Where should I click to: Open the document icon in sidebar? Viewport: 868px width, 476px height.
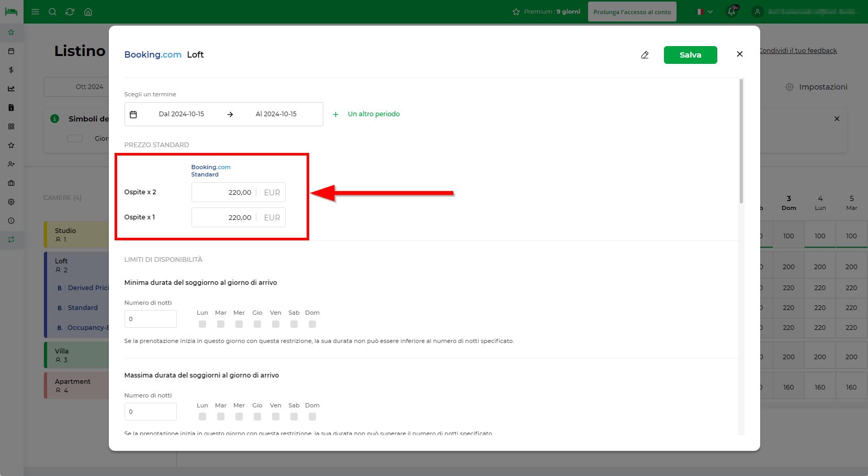tap(11, 107)
